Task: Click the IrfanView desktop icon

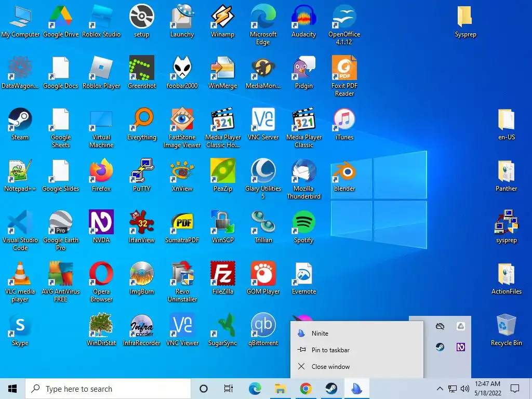Action: tap(142, 227)
